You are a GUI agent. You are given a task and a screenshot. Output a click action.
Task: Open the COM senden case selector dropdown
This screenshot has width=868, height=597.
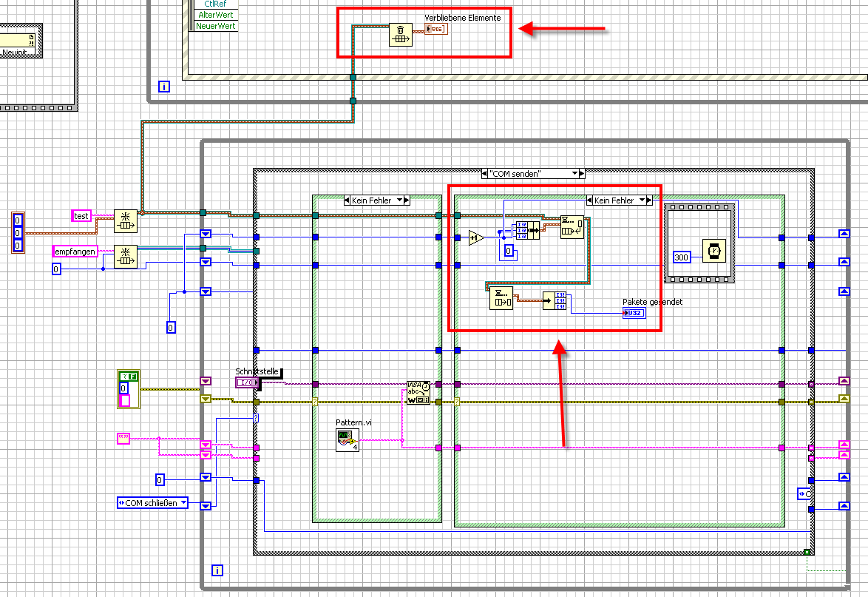(x=574, y=173)
